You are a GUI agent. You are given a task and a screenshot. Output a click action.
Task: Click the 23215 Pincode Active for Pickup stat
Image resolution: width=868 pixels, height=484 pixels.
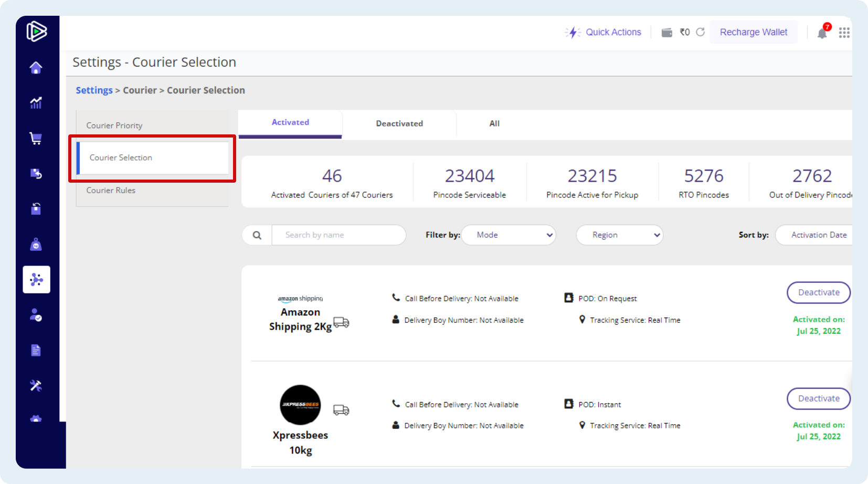click(592, 183)
